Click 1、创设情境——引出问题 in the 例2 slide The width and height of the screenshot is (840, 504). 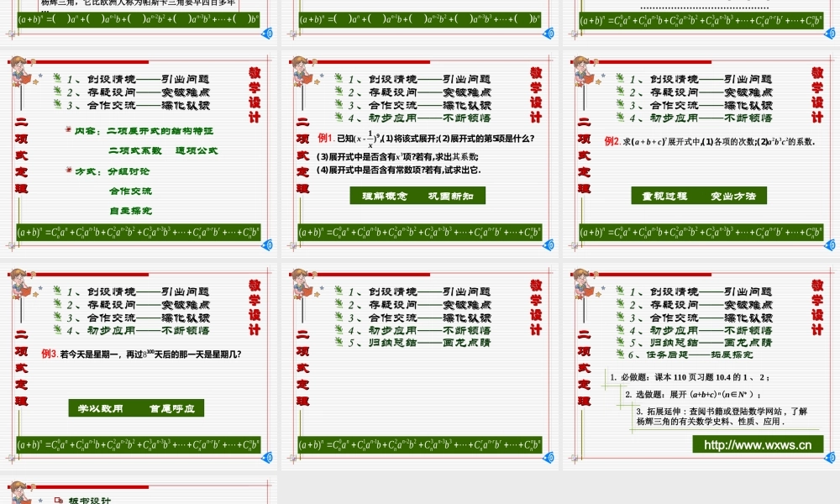701,79
